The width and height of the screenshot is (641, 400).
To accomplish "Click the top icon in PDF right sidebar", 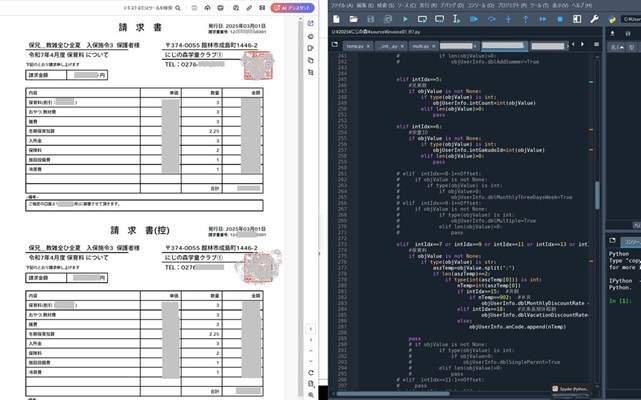I will [311, 23].
